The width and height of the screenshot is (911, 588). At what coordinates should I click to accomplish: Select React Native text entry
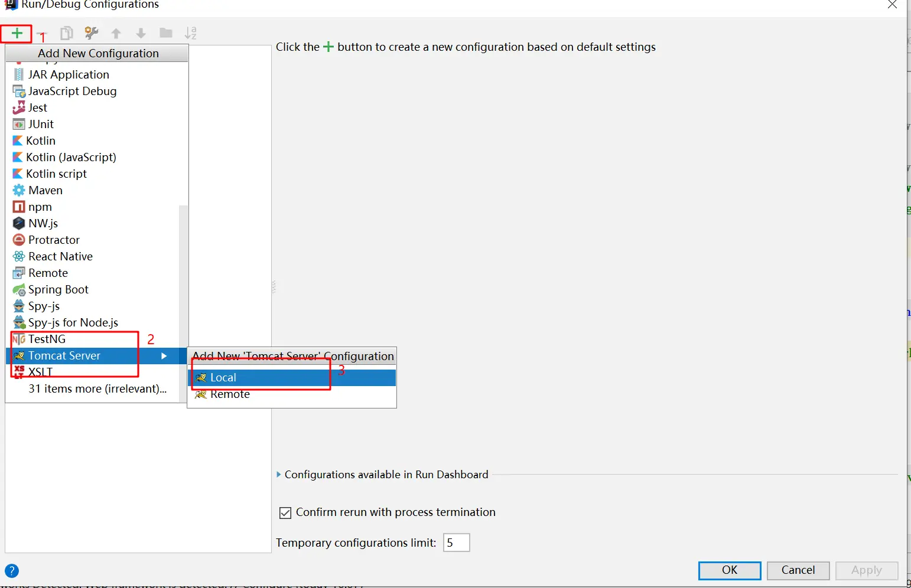(60, 256)
